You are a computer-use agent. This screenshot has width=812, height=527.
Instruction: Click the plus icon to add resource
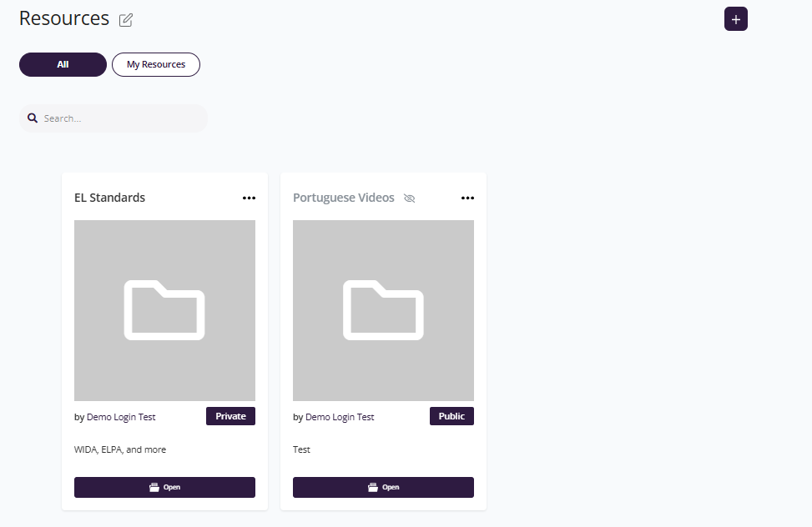(x=735, y=19)
